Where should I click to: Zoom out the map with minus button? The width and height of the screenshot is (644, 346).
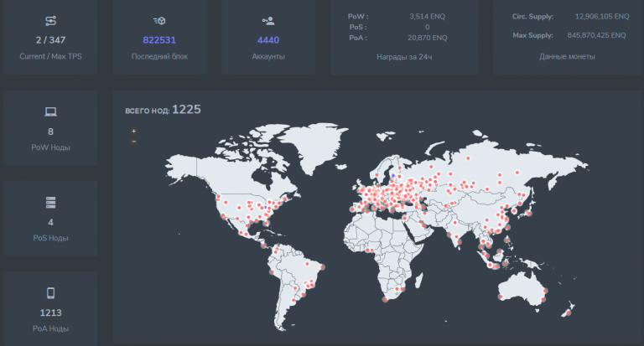click(x=133, y=142)
